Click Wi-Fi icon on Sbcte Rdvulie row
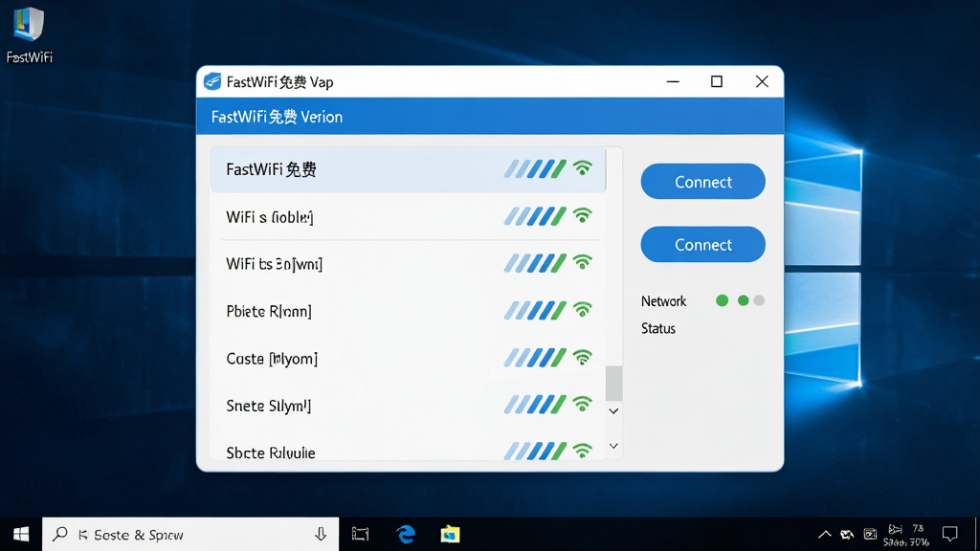 tap(583, 451)
